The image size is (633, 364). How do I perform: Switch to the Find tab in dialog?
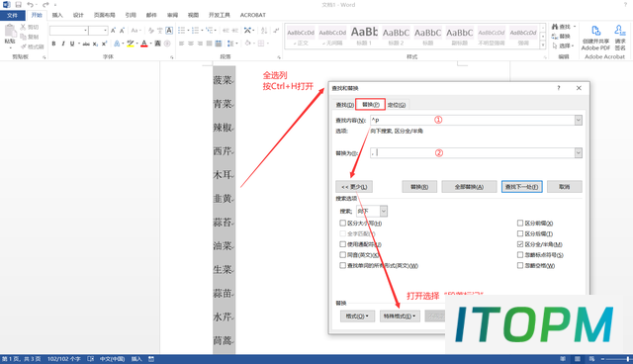click(345, 105)
